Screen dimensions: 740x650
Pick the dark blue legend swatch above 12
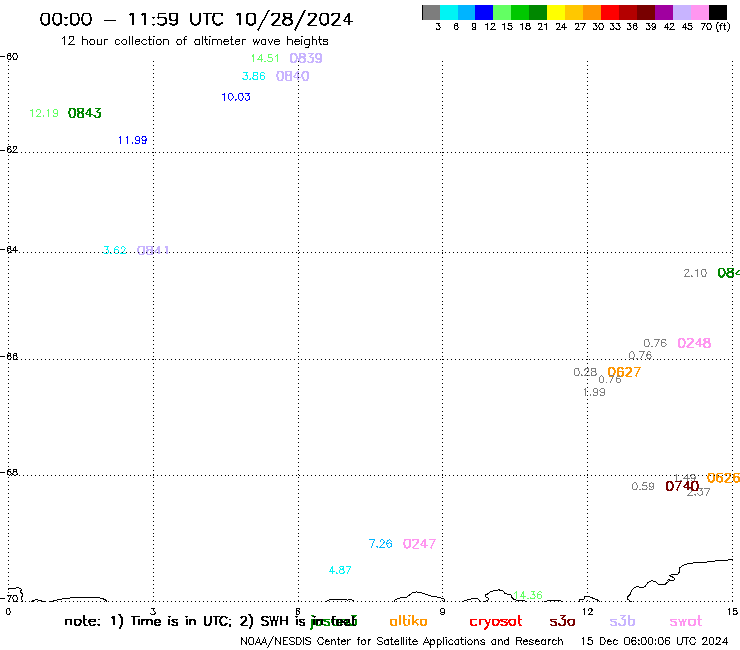pyautogui.click(x=485, y=12)
